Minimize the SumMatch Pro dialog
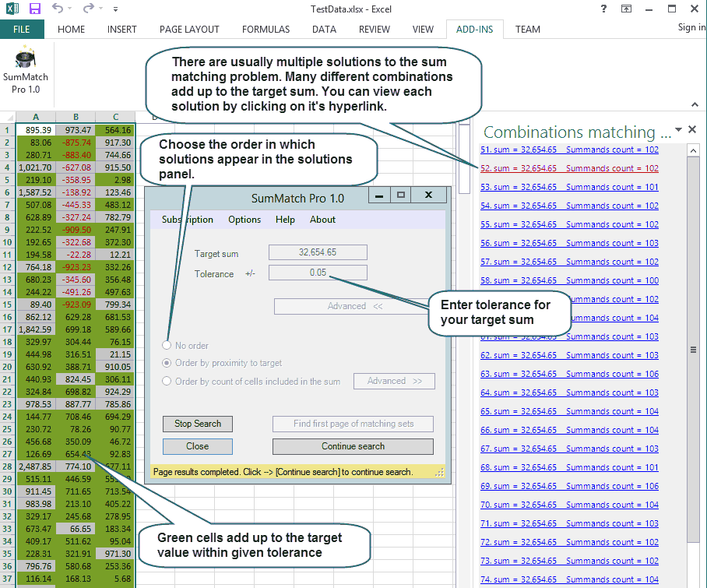This screenshot has width=707, height=588. [379, 195]
